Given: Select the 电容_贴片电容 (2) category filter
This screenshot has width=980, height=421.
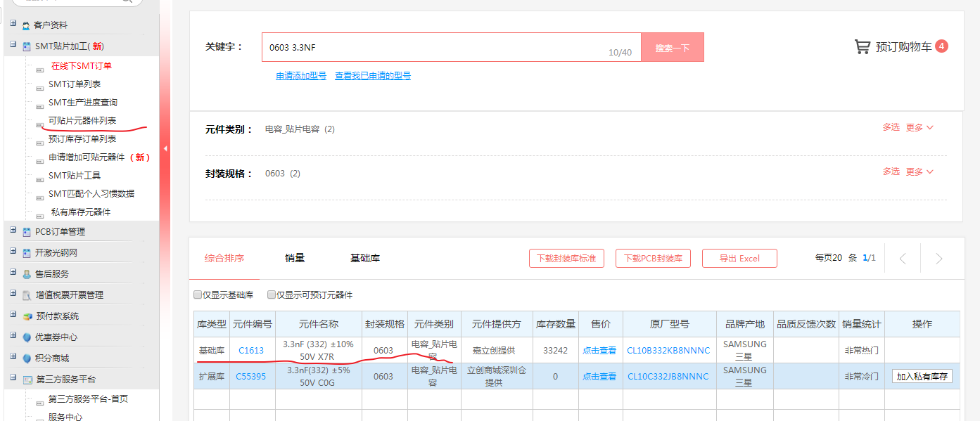Looking at the screenshot, I should tap(300, 129).
